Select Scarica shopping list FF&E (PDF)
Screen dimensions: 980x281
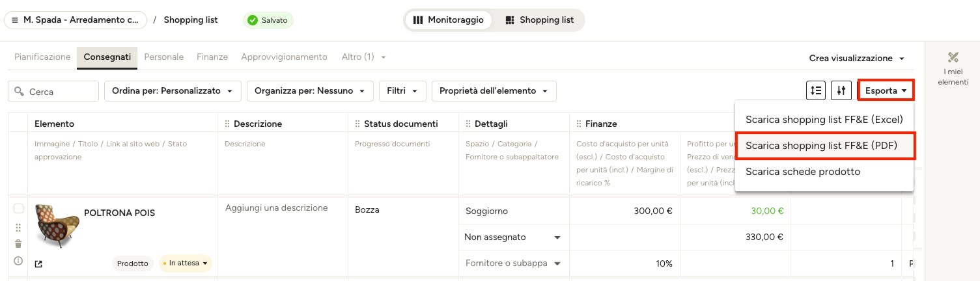pos(824,146)
